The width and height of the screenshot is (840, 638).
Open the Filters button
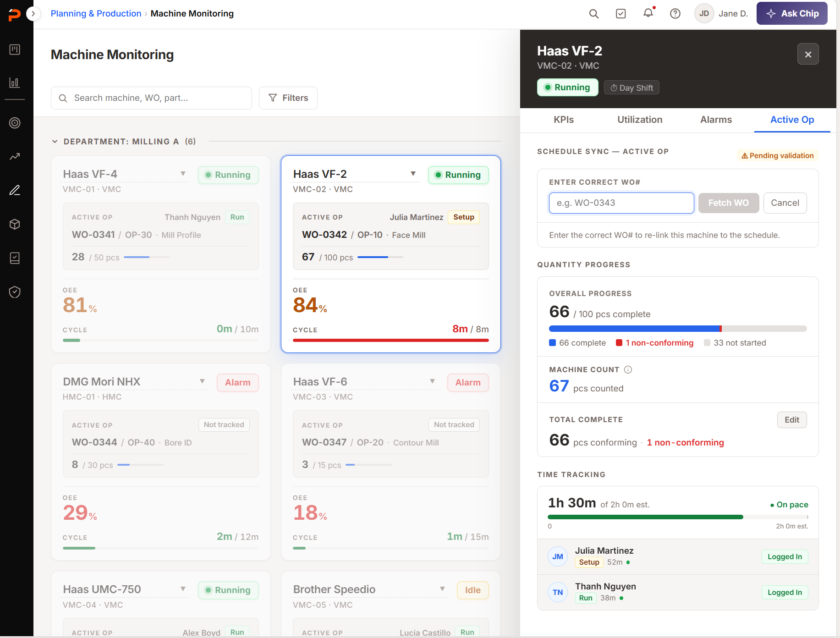click(288, 98)
